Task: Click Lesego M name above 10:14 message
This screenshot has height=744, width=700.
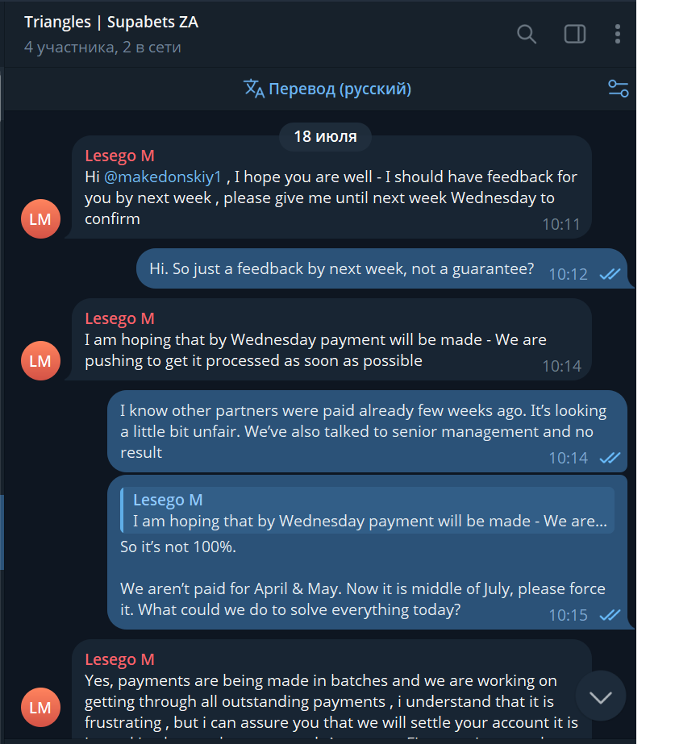Action: [119, 318]
